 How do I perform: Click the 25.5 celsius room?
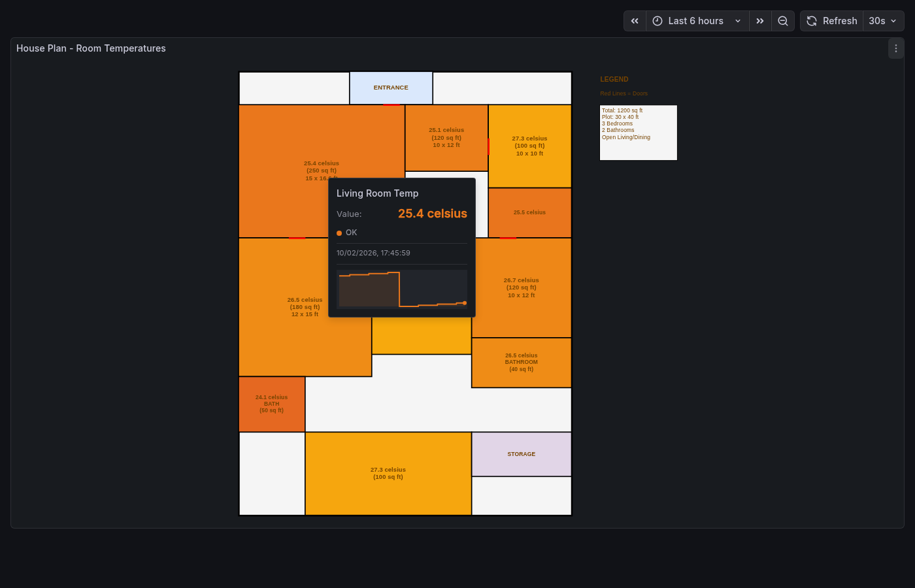click(530, 212)
